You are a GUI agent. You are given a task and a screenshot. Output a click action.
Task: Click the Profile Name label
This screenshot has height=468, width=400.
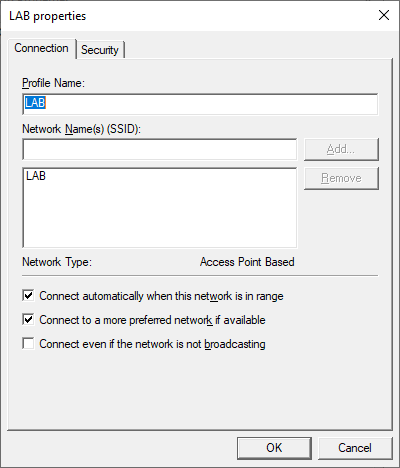point(54,83)
